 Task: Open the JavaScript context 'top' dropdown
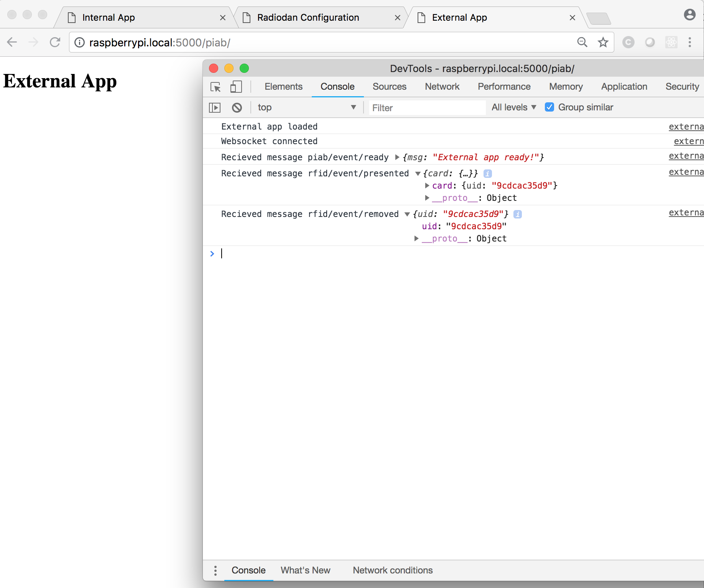tap(307, 108)
